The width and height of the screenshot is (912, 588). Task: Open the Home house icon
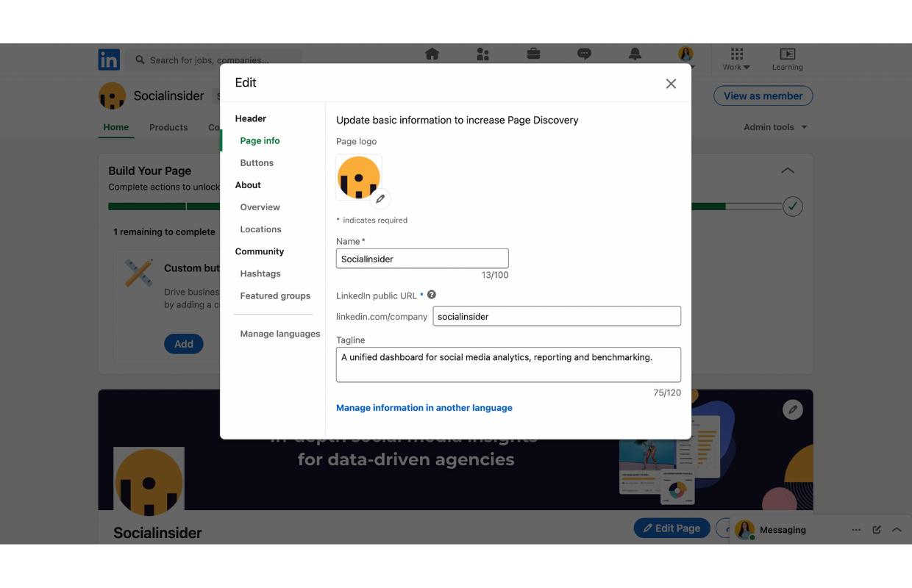[432, 54]
